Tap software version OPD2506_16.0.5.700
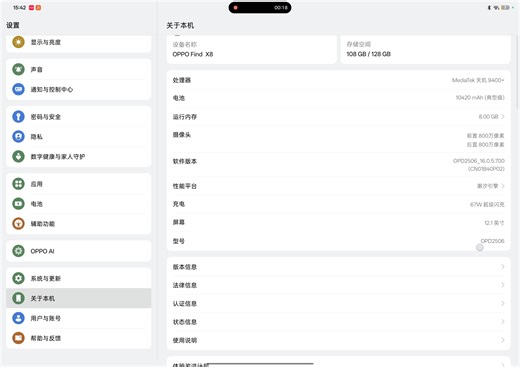520x367 pixels. 479,165
